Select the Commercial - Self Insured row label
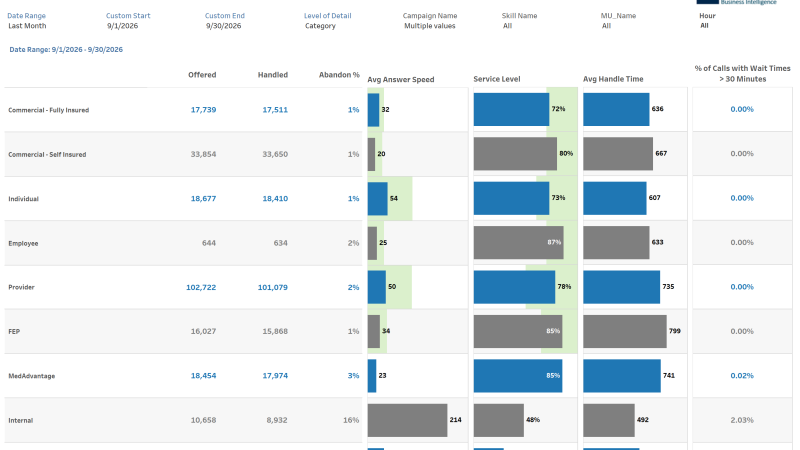 [47, 154]
